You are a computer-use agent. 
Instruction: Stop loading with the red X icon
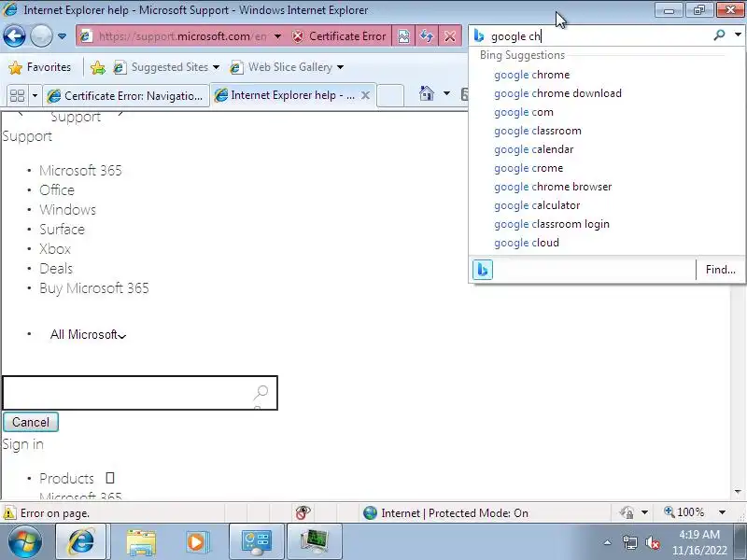(450, 36)
